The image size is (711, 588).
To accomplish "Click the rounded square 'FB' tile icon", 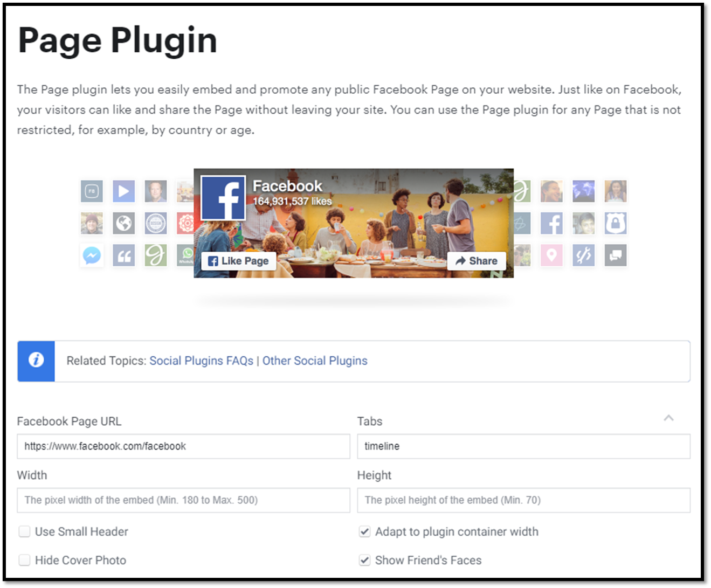I will (x=92, y=191).
